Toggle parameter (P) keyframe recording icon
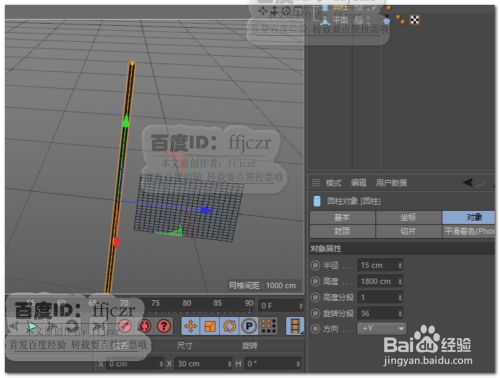The image size is (500, 378). click(x=249, y=326)
